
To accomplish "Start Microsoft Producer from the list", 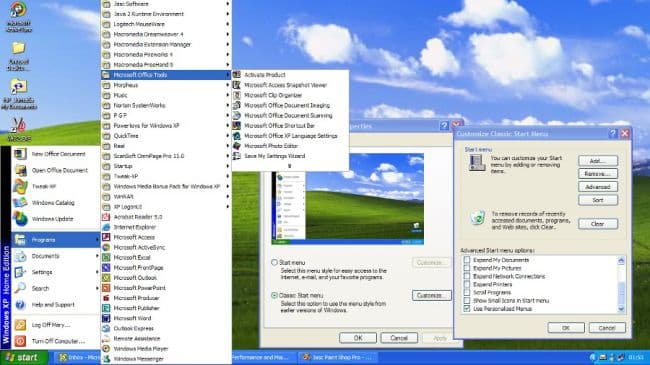I will point(166,298).
